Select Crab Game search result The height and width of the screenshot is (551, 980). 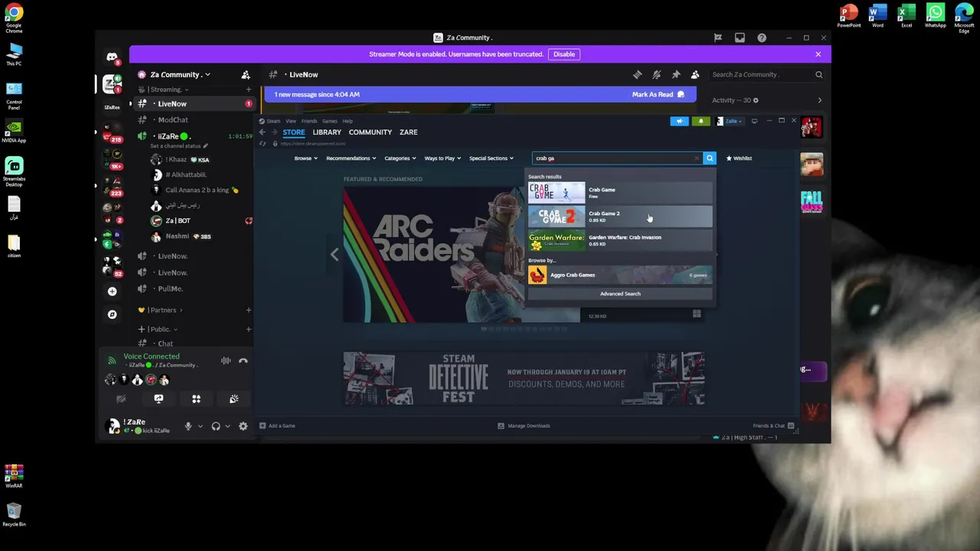coord(620,193)
